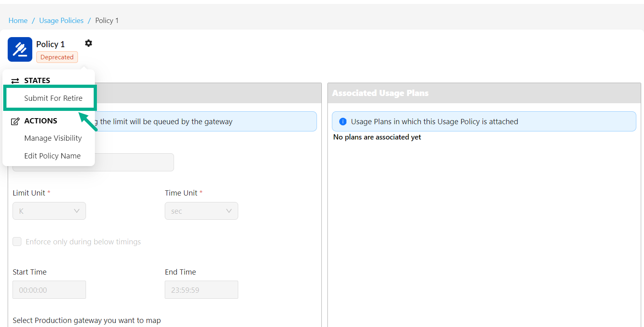Click the blue policy gavel logo icon

[x=20, y=50]
